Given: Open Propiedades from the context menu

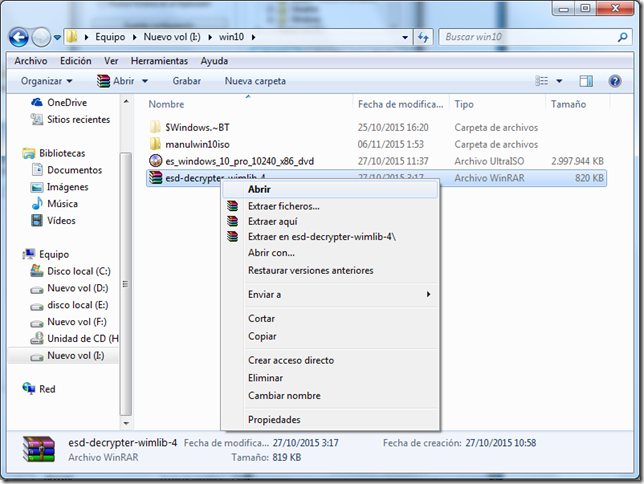Looking at the screenshot, I should [330, 419].
